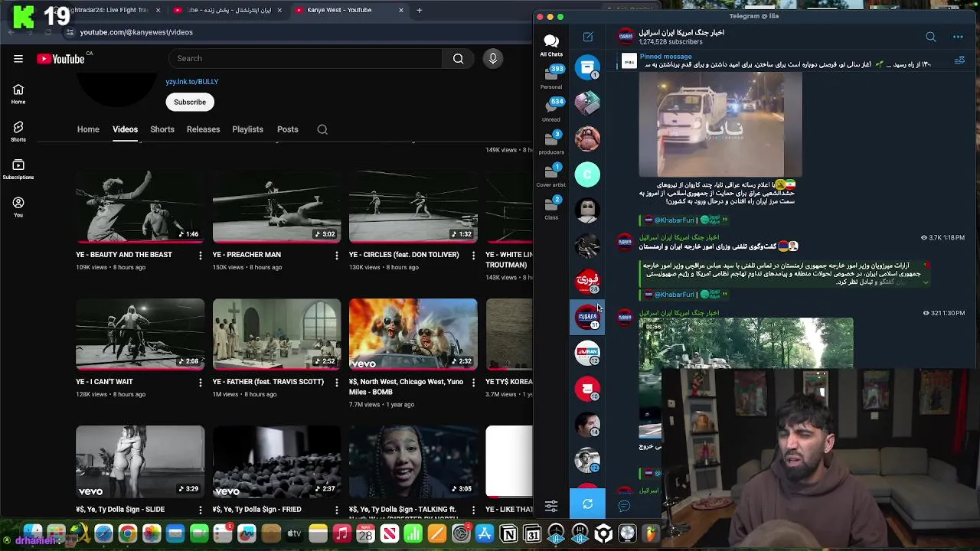Open Safari from the Dock

[103, 533]
